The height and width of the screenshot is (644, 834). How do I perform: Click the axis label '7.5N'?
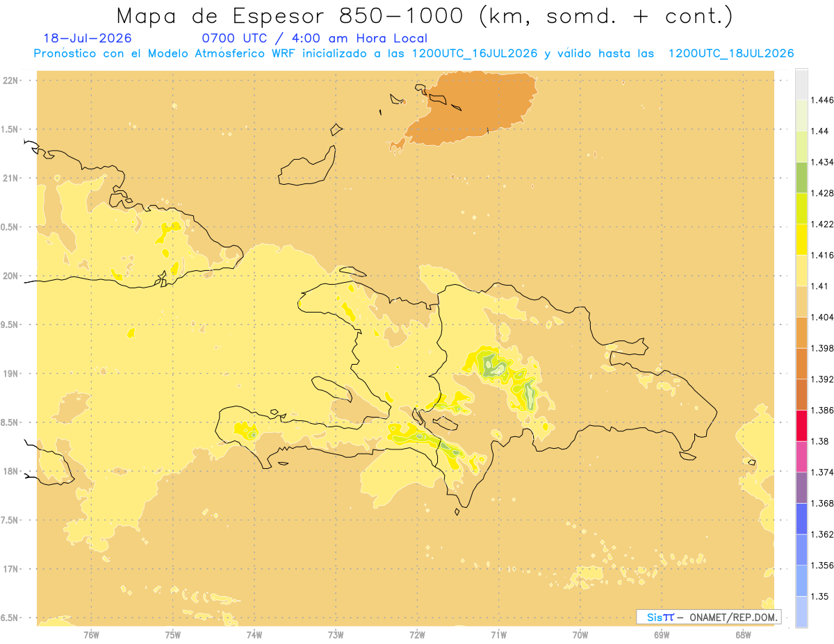click(10, 520)
